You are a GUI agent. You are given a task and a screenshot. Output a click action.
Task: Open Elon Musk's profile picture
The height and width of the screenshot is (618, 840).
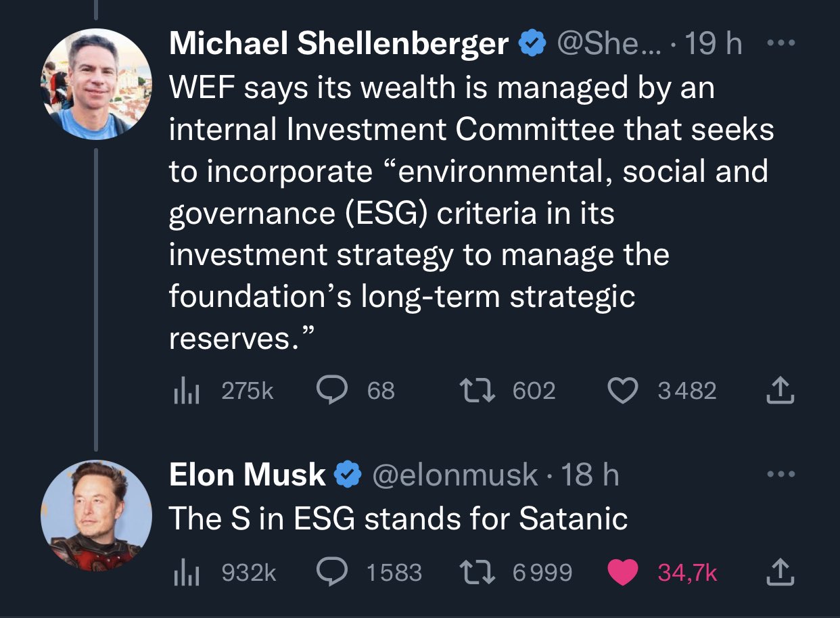point(95,515)
